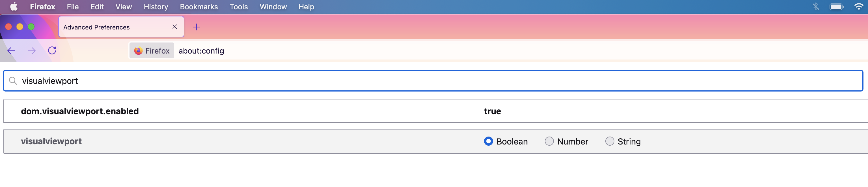Open a new tab with plus icon
This screenshot has width=868, height=187.
click(197, 27)
